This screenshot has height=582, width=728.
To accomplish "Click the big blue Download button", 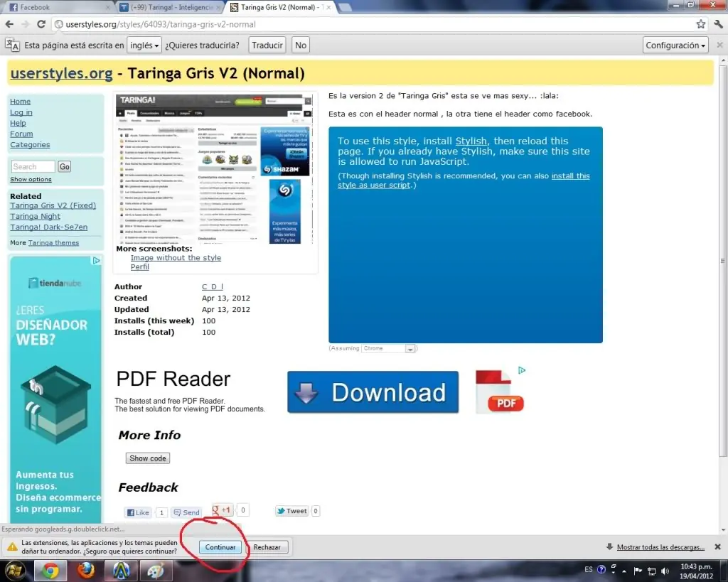I will (373, 392).
